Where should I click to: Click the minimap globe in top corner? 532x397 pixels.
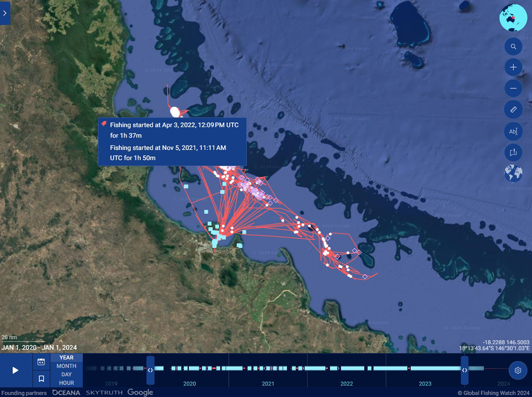(x=513, y=17)
